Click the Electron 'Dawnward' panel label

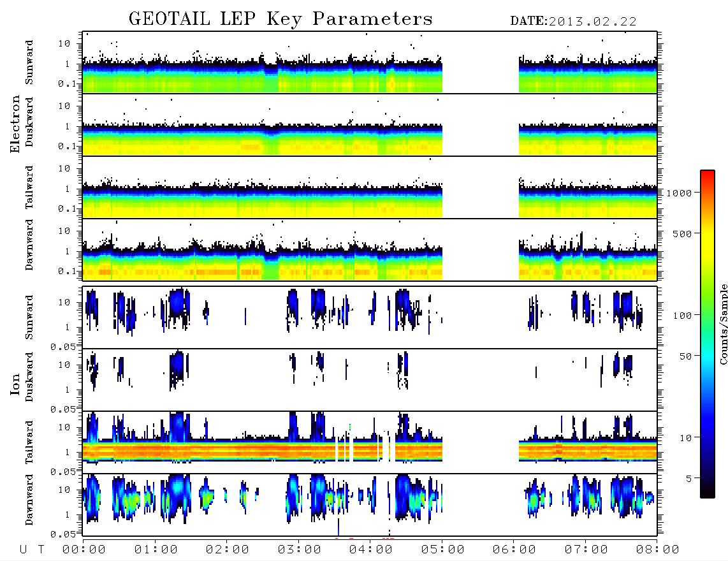pyautogui.click(x=29, y=245)
